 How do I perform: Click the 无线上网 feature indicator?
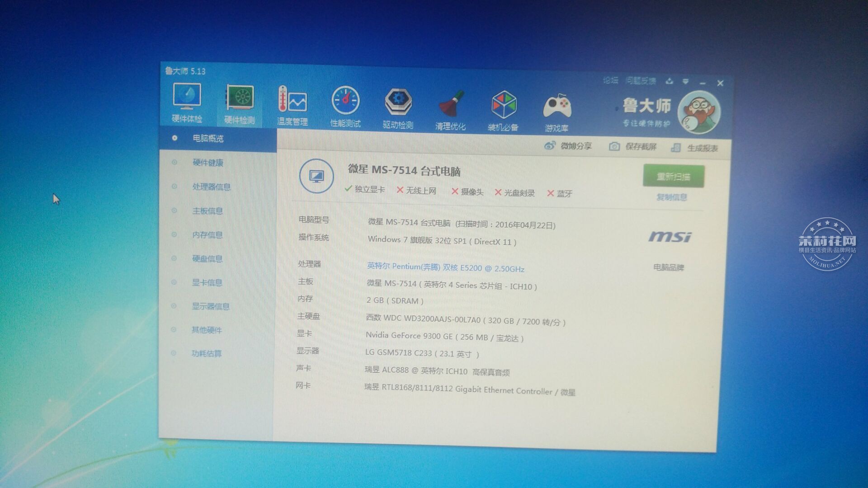pos(416,191)
